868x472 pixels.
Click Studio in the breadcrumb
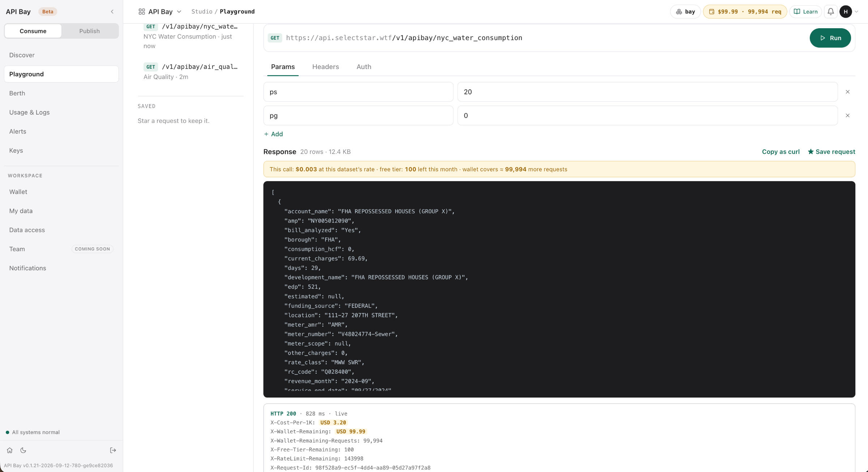pyautogui.click(x=202, y=12)
